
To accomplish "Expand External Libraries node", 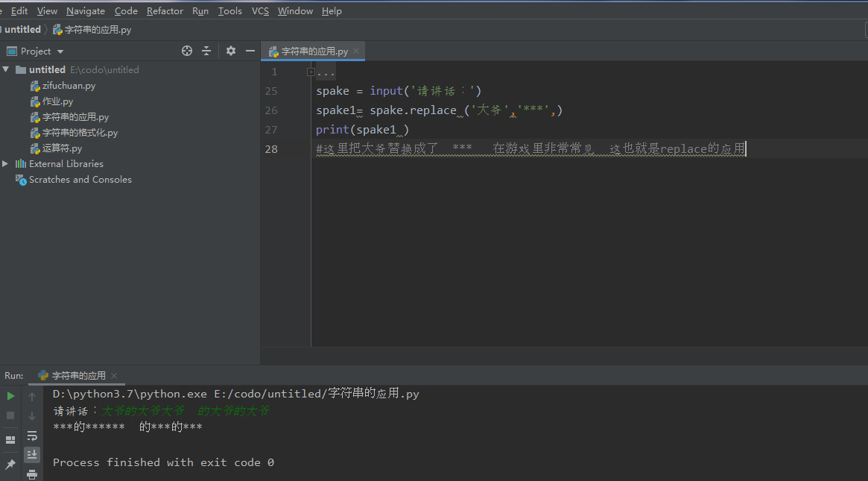I will click(x=5, y=163).
